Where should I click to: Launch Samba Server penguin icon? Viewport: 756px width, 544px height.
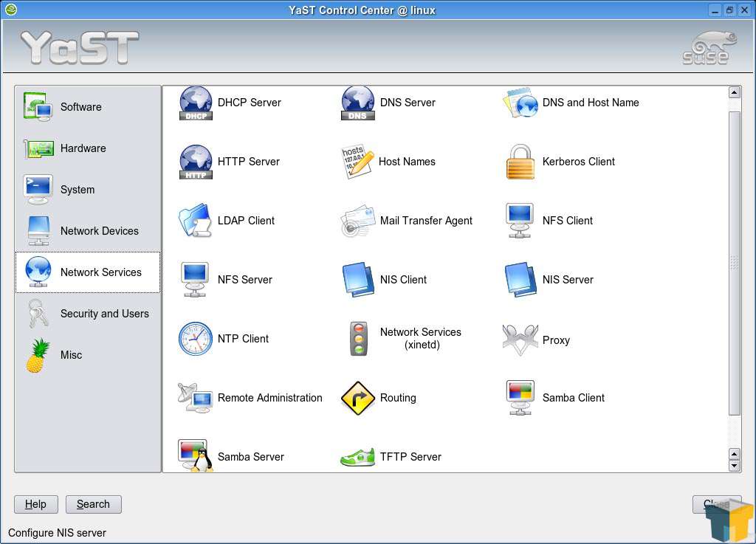click(195, 455)
